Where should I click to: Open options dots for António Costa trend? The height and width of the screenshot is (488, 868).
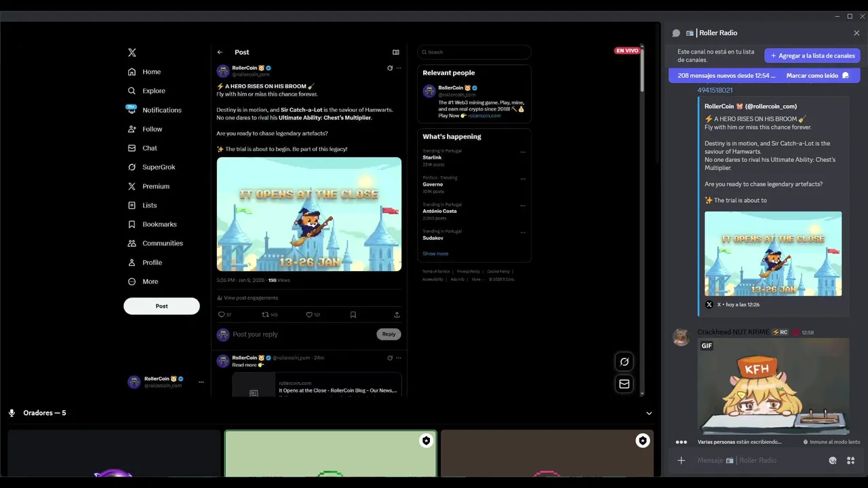pyautogui.click(x=523, y=205)
